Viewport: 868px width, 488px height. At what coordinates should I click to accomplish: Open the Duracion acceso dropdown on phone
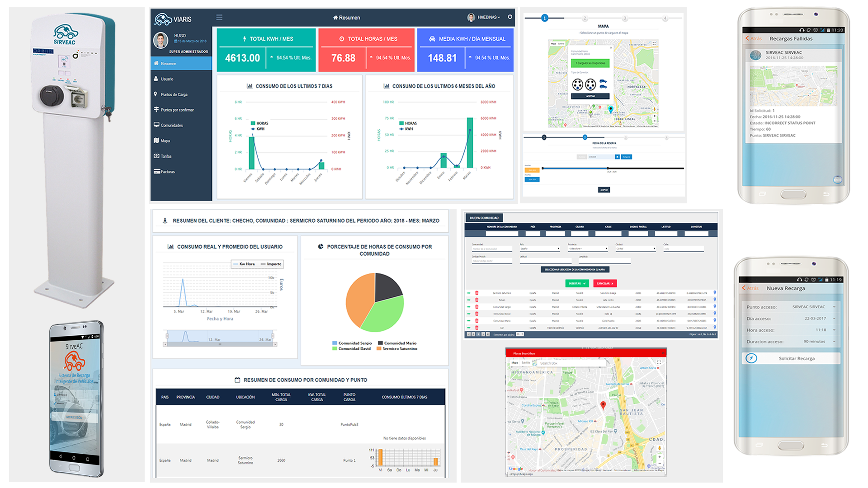tap(834, 342)
